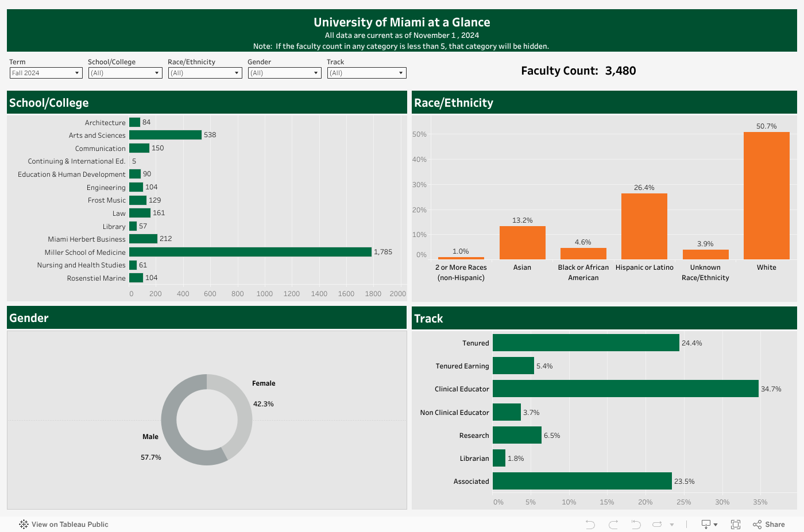The image size is (804, 532).
Task: Click the Revert (reset view) icon
Action: (636, 525)
